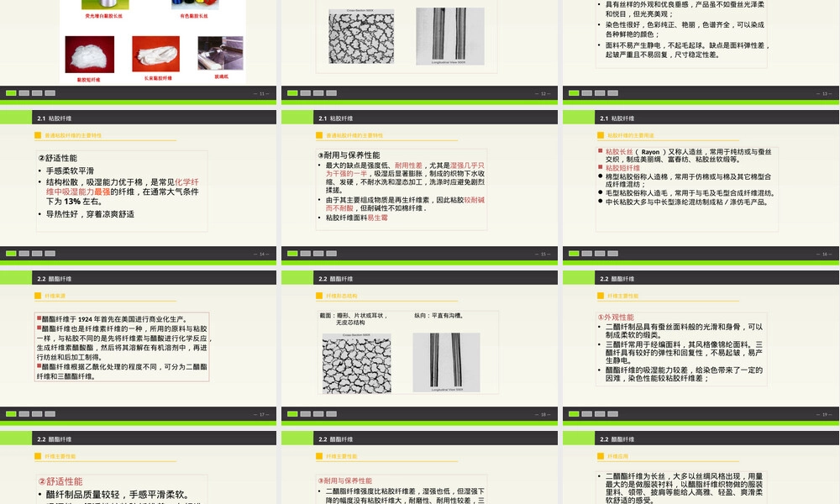Click the 面料不易产生静电 bullet on slide 13
The width and height of the screenshot is (840, 504).
(687, 50)
